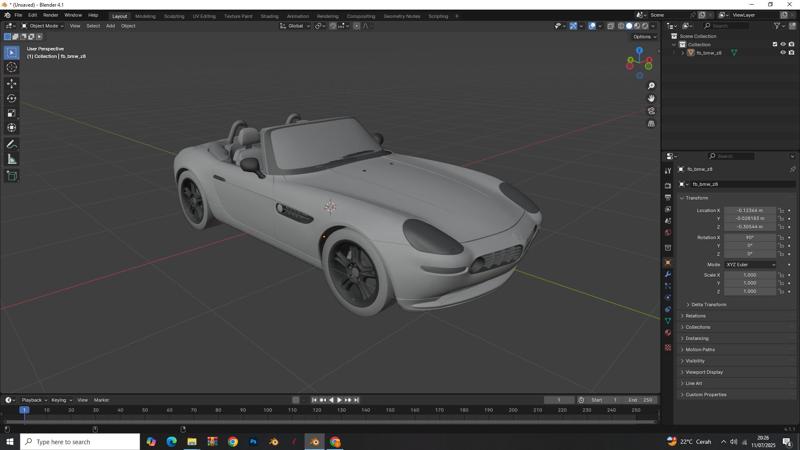Open the Object Data mesh properties tab

[x=668, y=321]
